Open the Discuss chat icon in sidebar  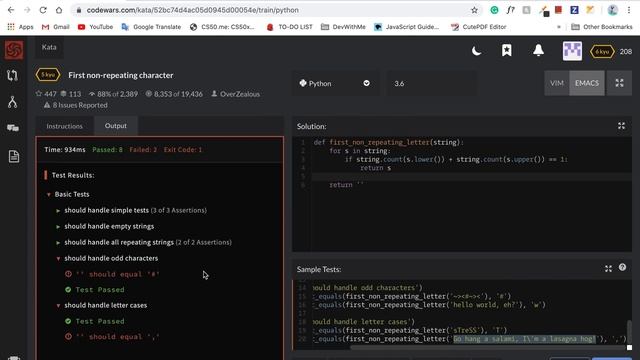[13, 128]
